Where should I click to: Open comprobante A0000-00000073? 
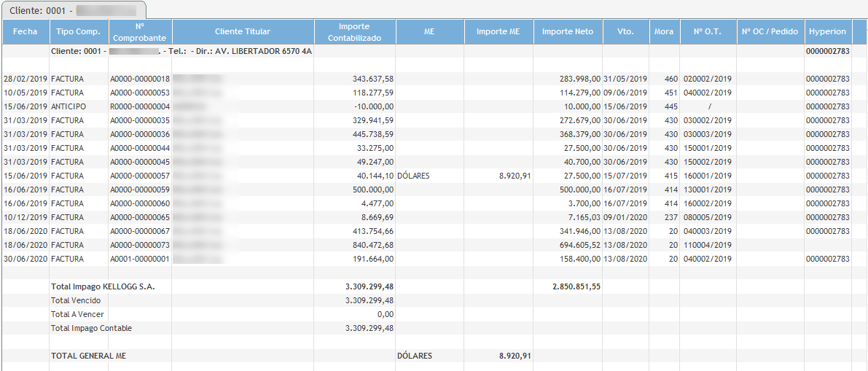(x=140, y=245)
